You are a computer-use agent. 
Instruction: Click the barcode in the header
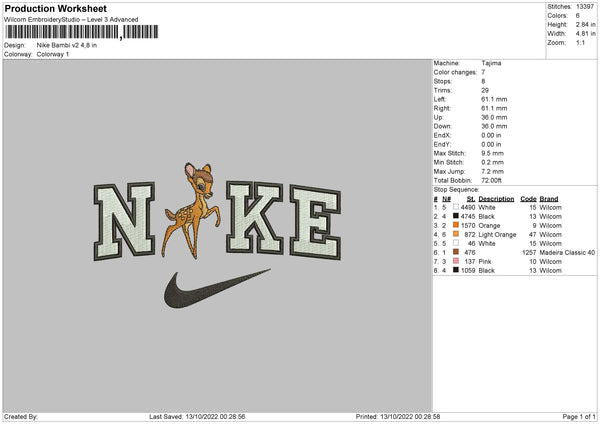(x=82, y=32)
